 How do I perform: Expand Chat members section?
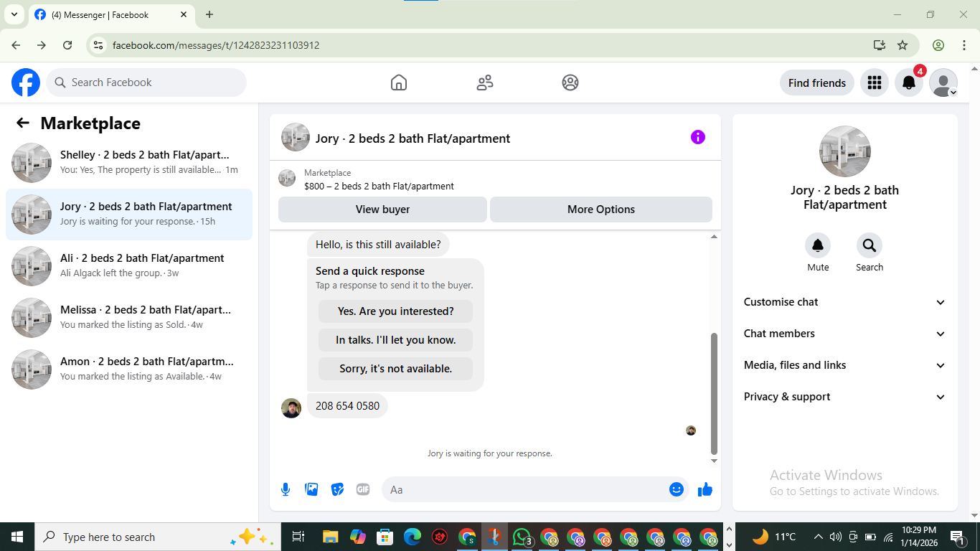click(845, 334)
